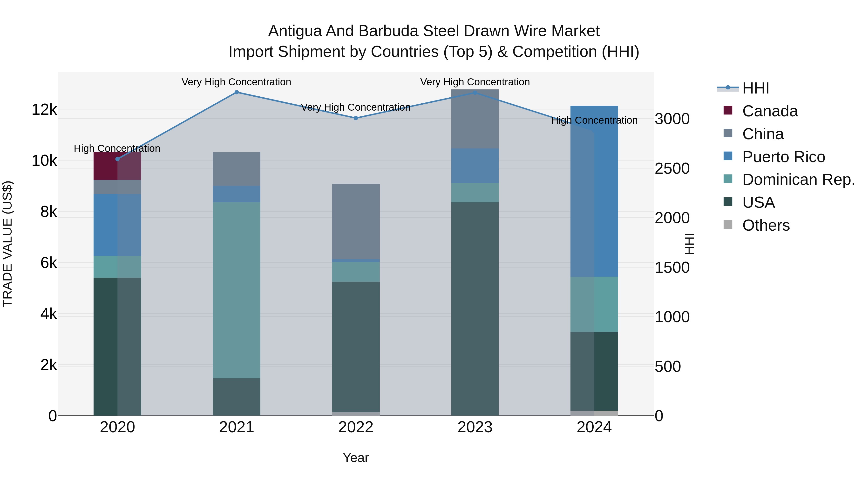Click the Dominican Rep. bar segment in 2024
This screenshot has height=488, width=868.
pyautogui.click(x=594, y=304)
